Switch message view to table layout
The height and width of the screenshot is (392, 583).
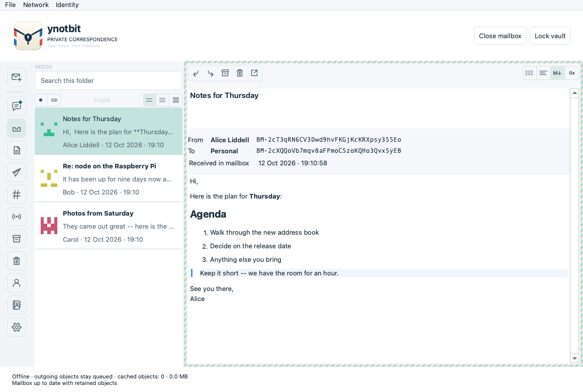(529, 73)
